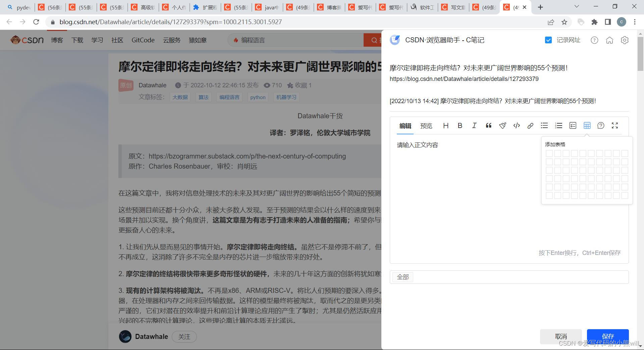Screen dimensions: 644x350
Task: Click into the 请输入正文内容 note text area
Action: coord(509,193)
